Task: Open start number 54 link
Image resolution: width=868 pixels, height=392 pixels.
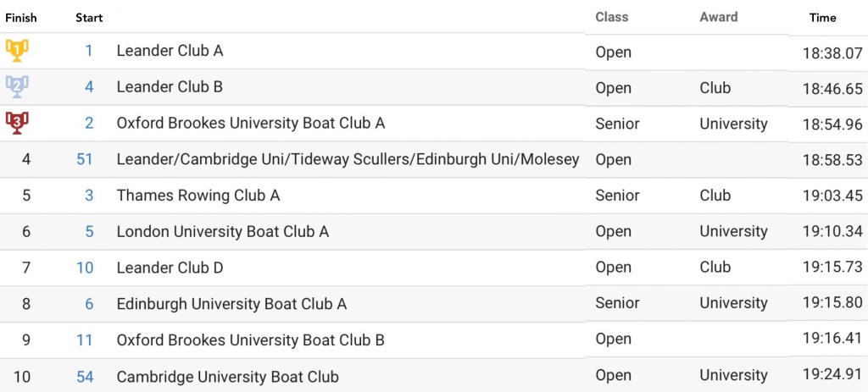Action: [85, 377]
